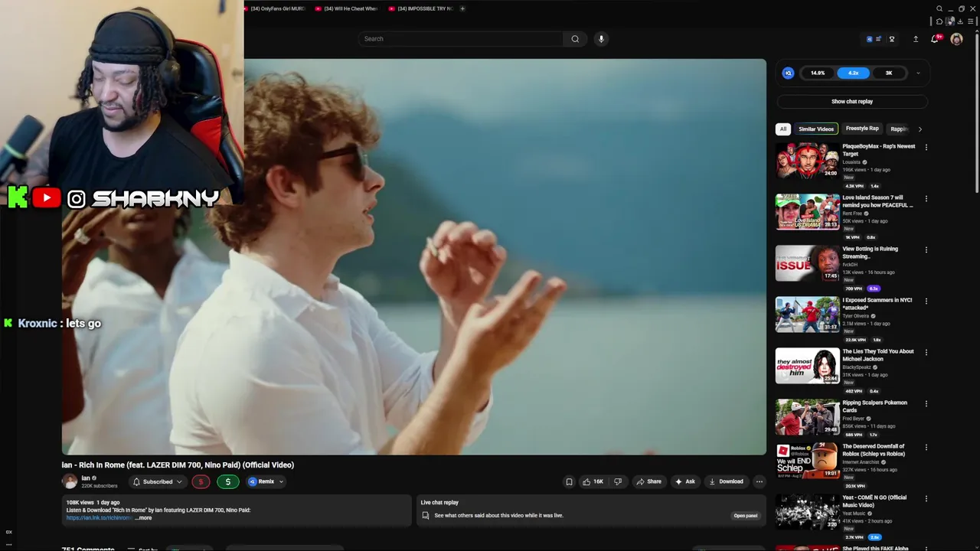
Task: Click 'The Deserved Downfall of Roblox' title
Action: coord(874,450)
